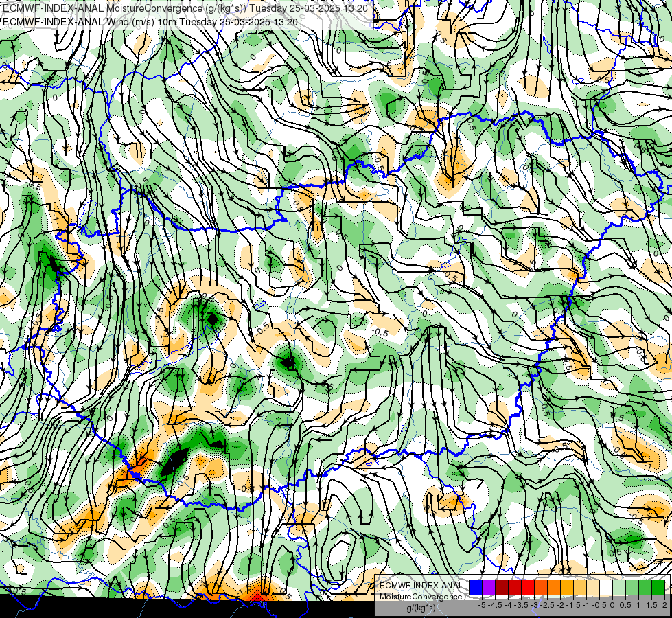
Task: Click the amber swatch between -2 and -1.5
Action: 566,588
